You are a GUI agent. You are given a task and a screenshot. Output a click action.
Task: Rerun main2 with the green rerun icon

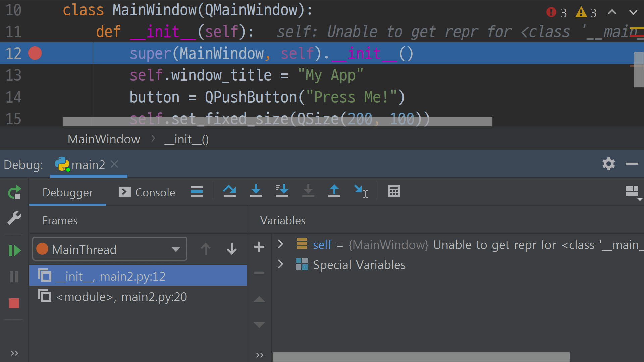click(14, 192)
